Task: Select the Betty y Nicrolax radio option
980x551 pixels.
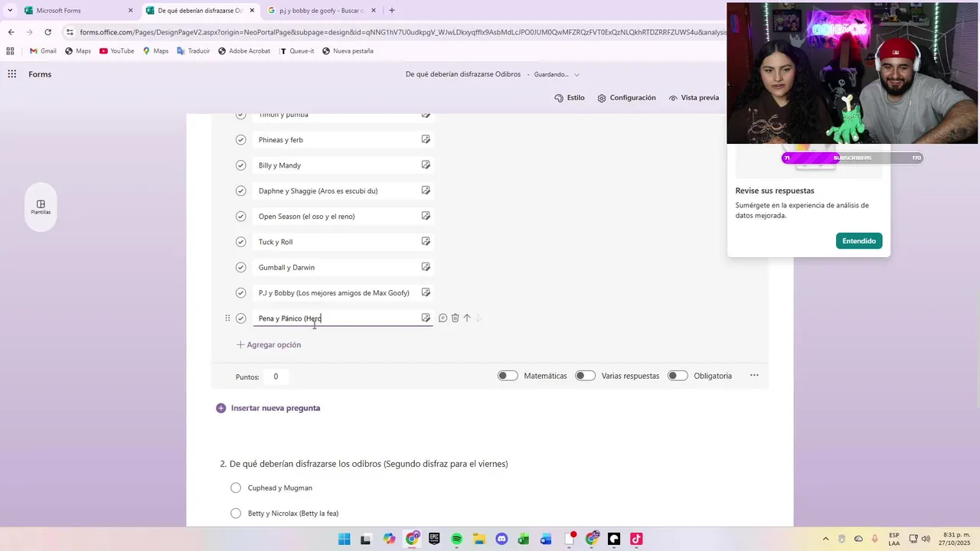Action: [235, 514]
